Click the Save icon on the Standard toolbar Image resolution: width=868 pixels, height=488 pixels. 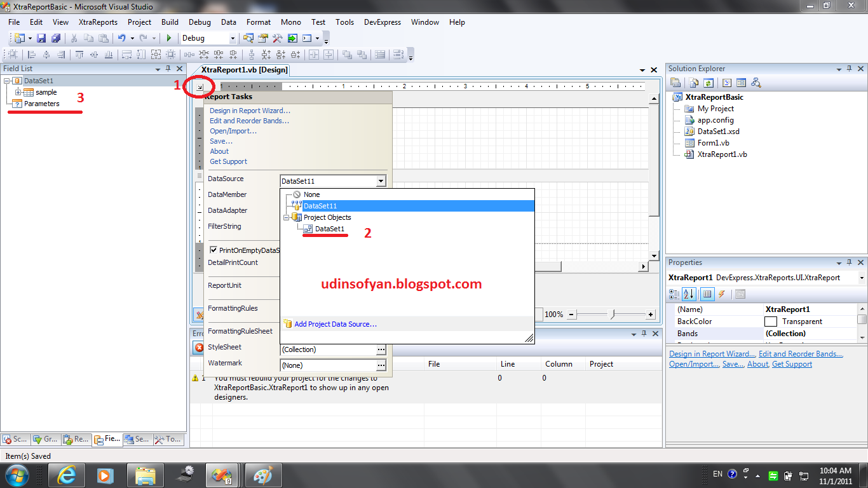tap(42, 38)
